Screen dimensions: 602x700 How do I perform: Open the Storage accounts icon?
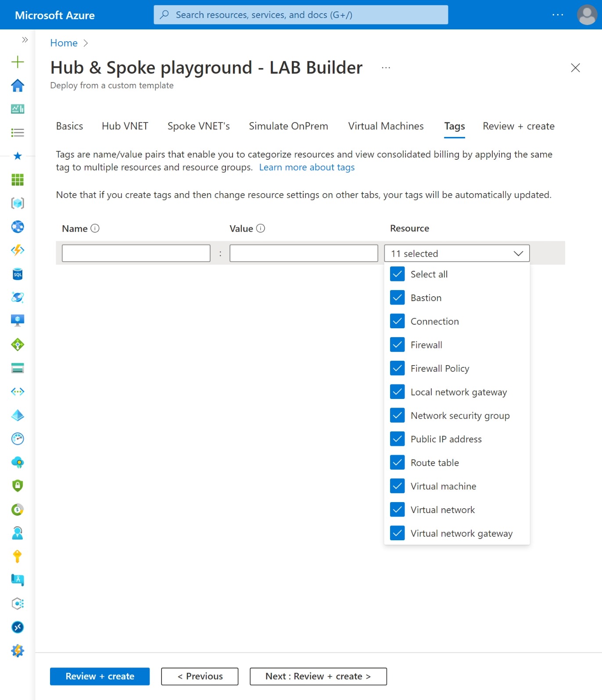point(18,368)
